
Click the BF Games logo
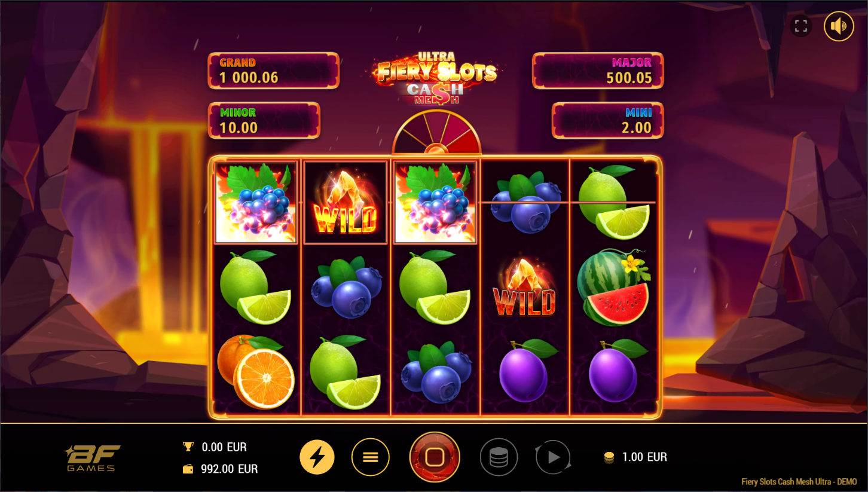92,458
